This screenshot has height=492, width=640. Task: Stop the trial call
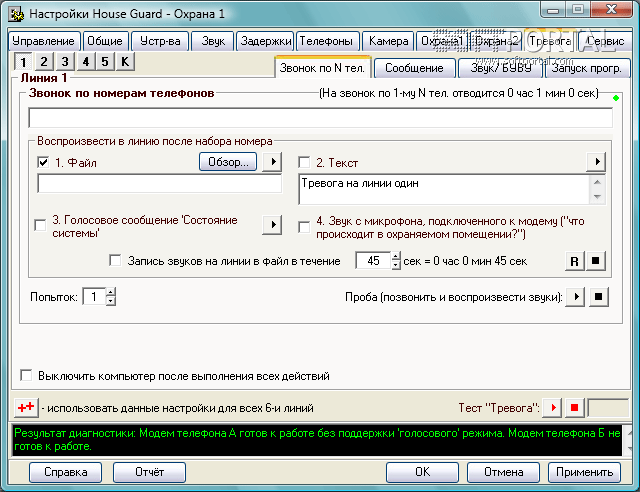click(598, 296)
